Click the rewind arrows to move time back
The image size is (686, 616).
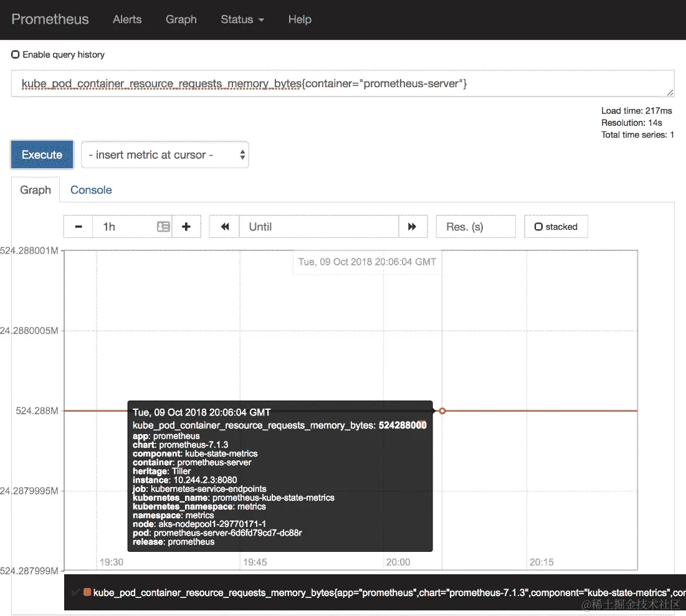[224, 227]
